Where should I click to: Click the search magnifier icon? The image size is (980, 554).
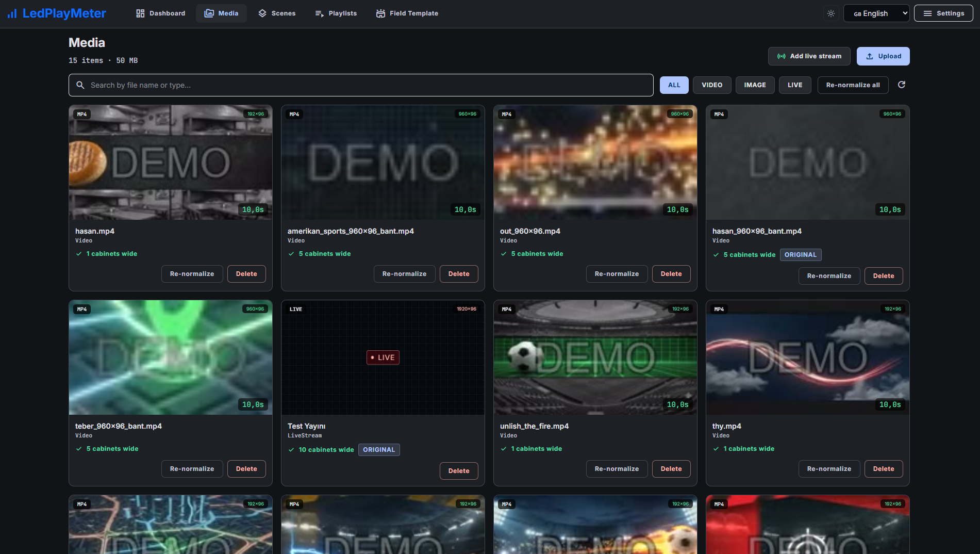point(80,85)
